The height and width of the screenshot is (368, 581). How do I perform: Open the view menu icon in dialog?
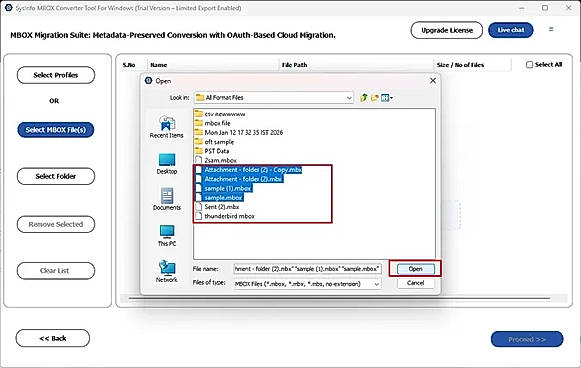(x=387, y=98)
